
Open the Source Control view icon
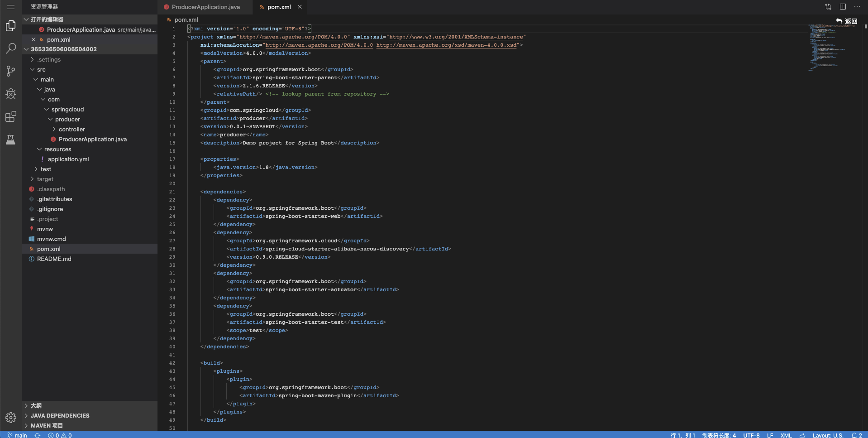[x=11, y=71]
